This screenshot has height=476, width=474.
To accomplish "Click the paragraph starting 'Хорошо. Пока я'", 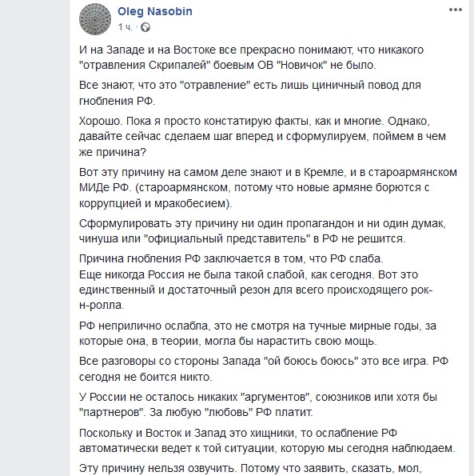I will click(262, 136).
